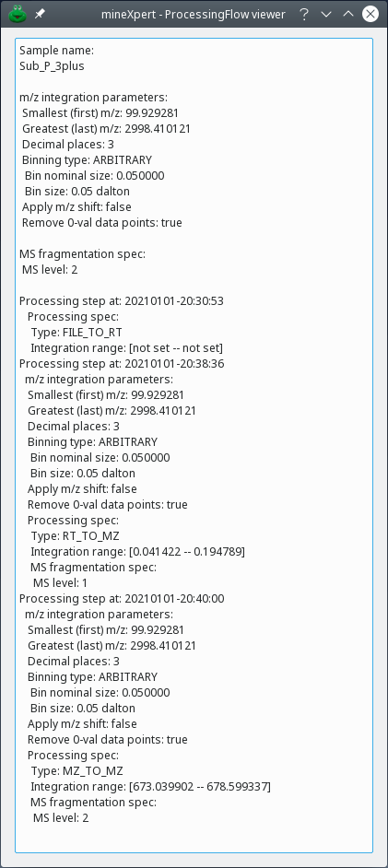Screen dimensions: 388x868
Task: Click 'Integration range: [not set -- not set]' text
Action: click(127, 347)
